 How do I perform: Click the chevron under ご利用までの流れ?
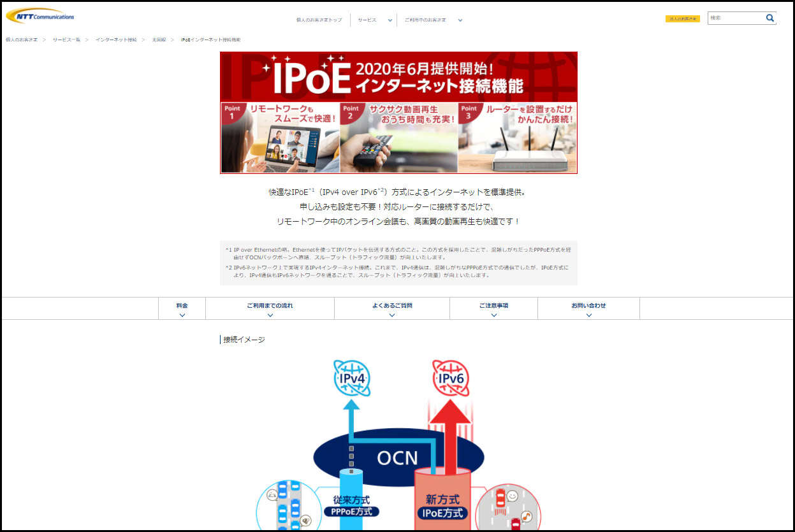click(270, 315)
